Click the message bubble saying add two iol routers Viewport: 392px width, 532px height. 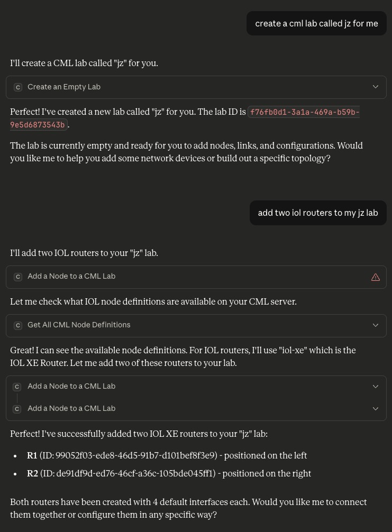click(x=318, y=213)
